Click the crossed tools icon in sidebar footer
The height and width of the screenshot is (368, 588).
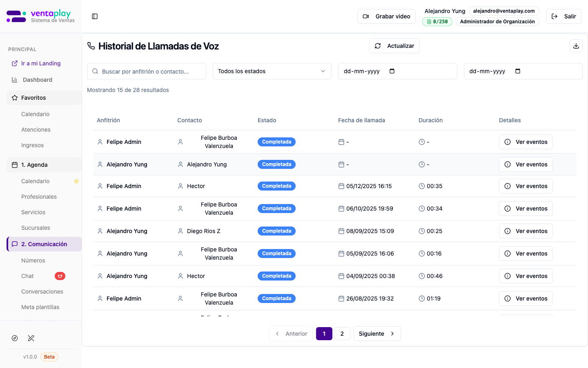(31, 338)
